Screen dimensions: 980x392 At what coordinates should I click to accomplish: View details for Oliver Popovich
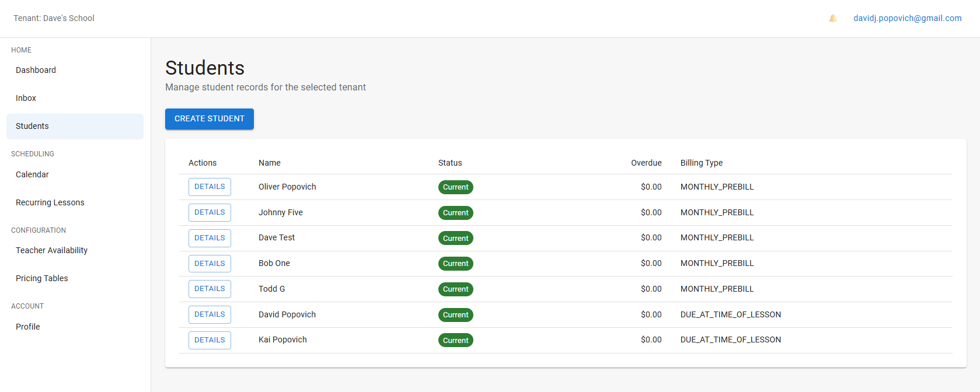210,187
